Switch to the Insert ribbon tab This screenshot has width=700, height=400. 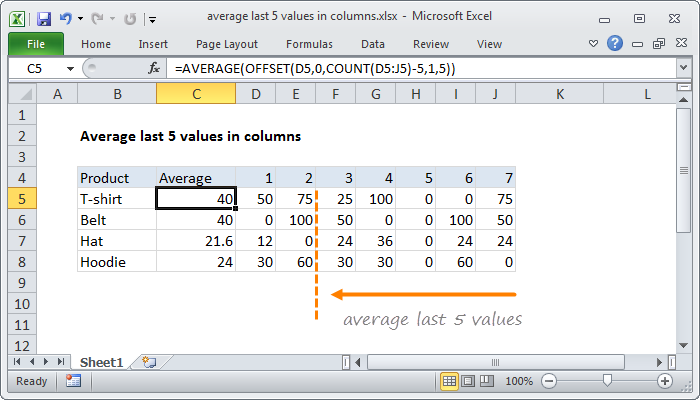[153, 44]
